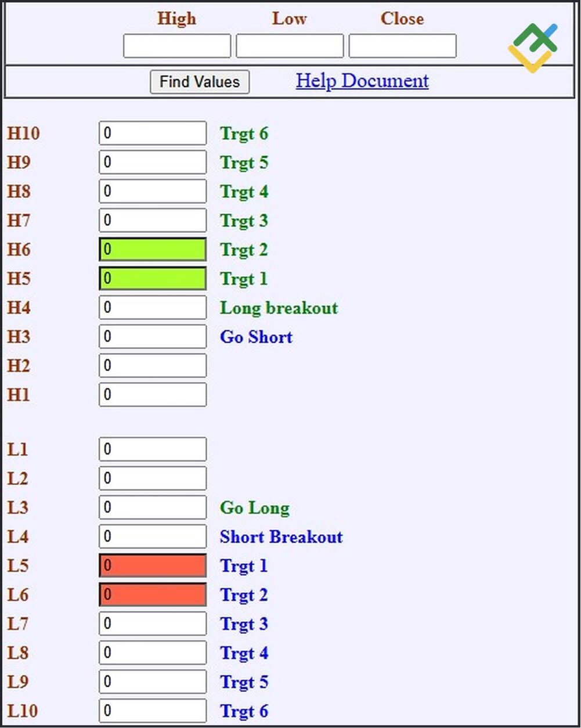Image resolution: width=581 pixels, height=728 pixels.
Task: Click the Find Values button
Action: click(x=200, y=82)
